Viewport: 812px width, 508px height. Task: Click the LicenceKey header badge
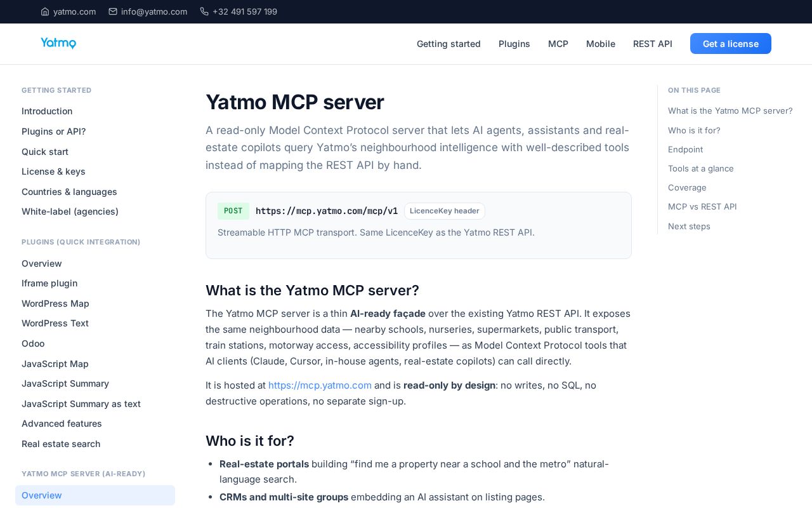[445, 211]
